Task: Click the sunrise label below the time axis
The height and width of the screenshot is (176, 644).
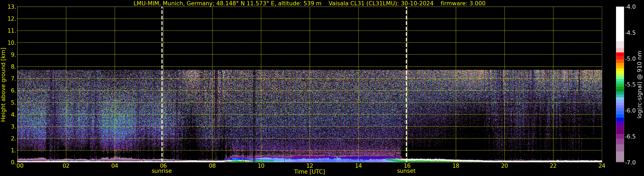Action: [161, 171]
